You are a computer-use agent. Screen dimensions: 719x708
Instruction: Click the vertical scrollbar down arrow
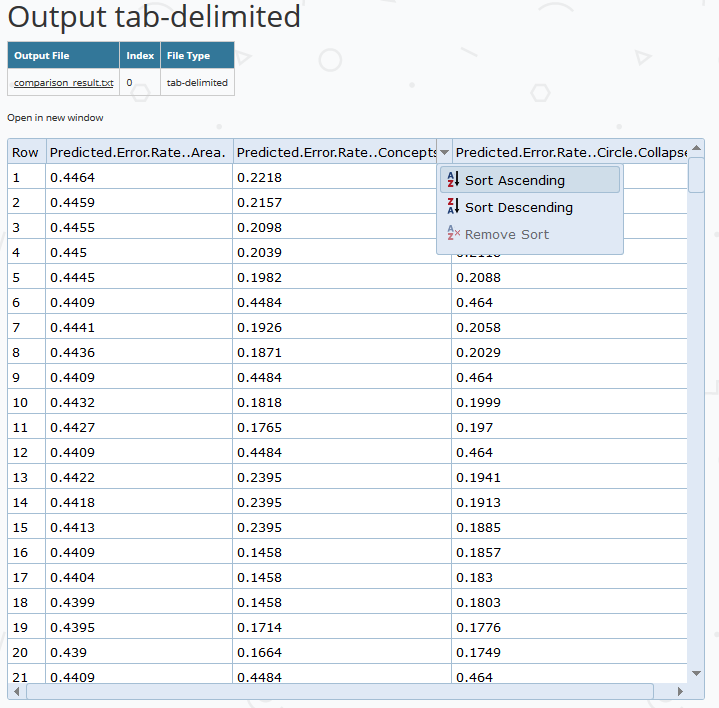click(x=696, y=673)
